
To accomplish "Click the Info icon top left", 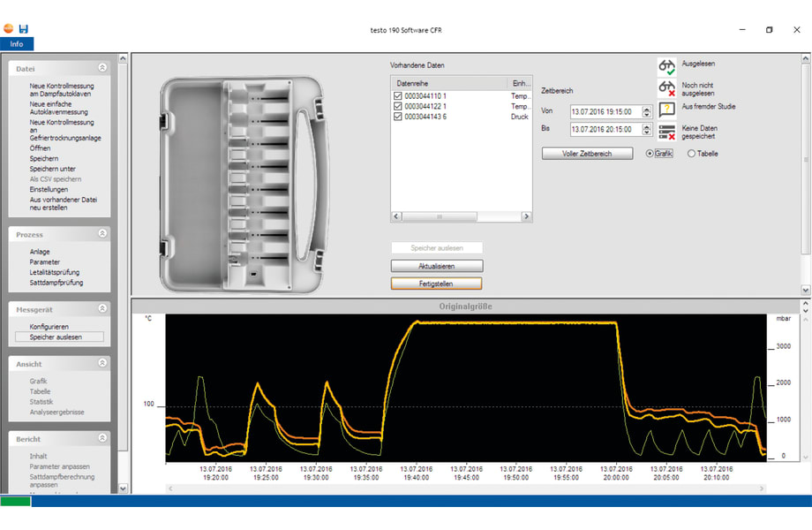I will point(16,43).
